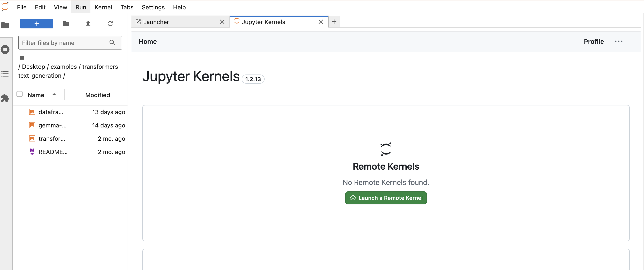Click Launch a Remote Kernel button
644x270 pixels.
pos(386,198)
